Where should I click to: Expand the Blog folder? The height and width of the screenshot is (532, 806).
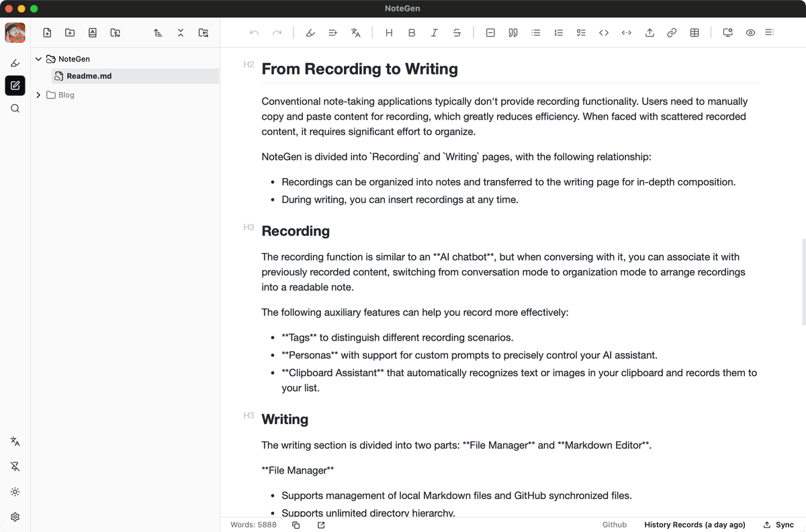pos(38,95)
